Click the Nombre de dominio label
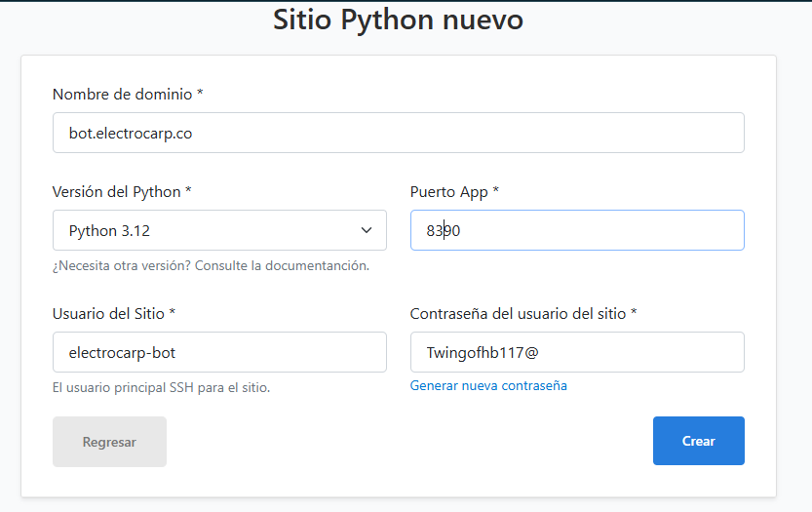 (128, 94)
